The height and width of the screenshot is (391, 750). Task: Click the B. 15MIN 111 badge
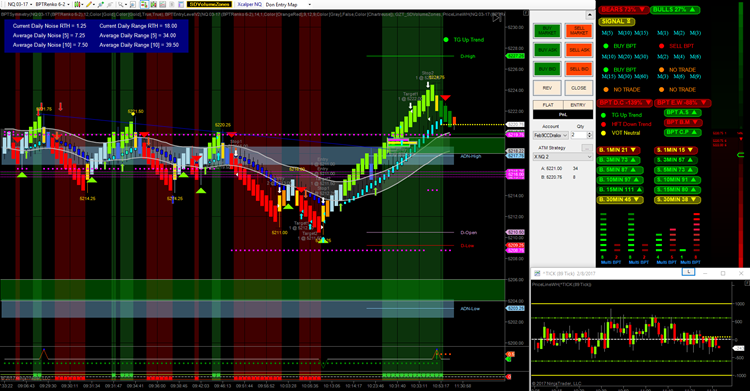pyautogui.click(x=620, y=190)
